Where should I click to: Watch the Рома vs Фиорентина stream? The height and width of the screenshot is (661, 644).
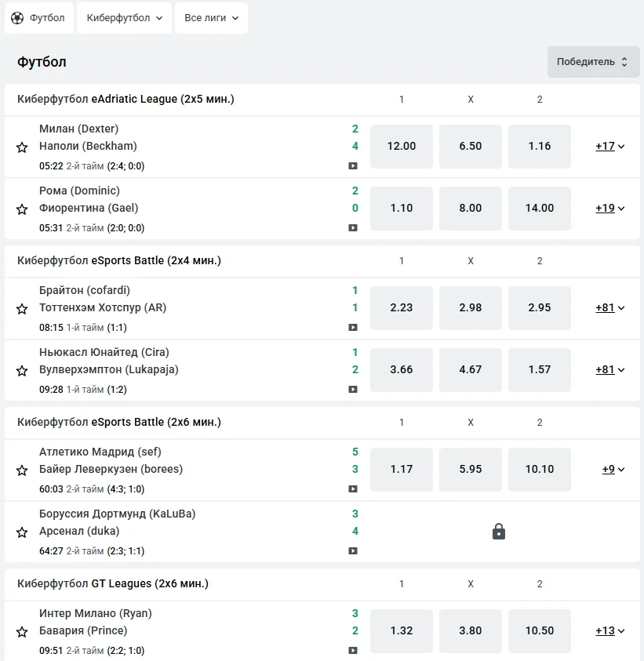353,228
